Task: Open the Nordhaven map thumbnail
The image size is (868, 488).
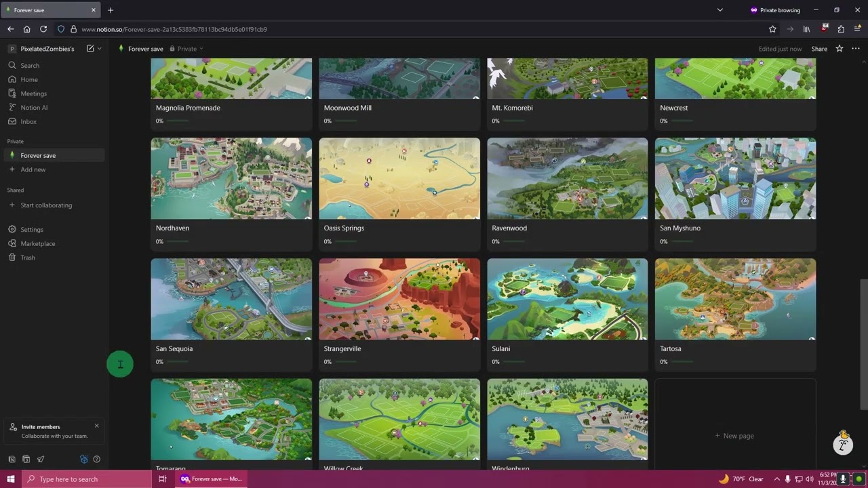Action: pyautogui.click(x=231, y=178)
